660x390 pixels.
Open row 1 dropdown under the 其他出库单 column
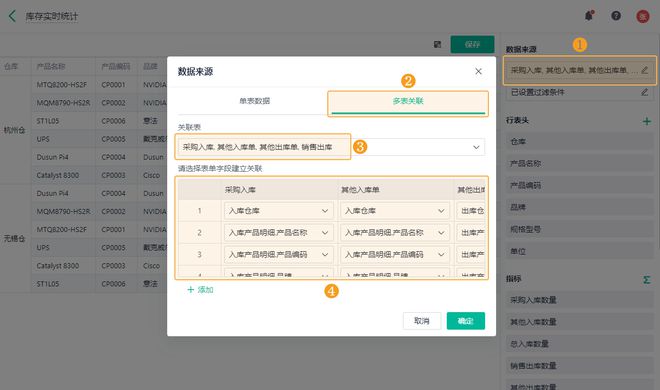click(x=471, y=211)
